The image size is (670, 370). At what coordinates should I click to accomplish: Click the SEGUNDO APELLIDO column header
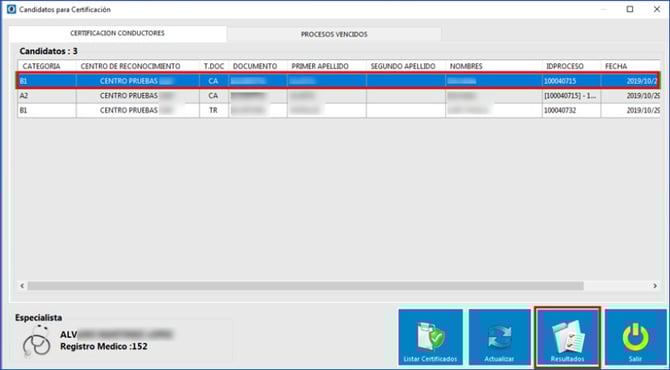406,66
